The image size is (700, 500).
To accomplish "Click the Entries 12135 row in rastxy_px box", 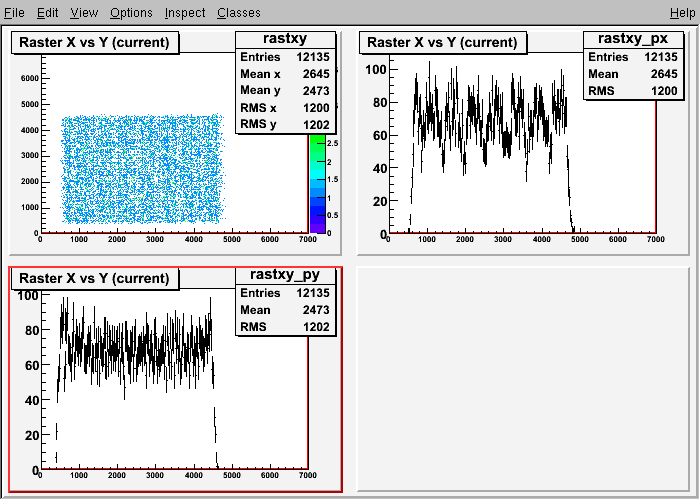I will [633, 57].
